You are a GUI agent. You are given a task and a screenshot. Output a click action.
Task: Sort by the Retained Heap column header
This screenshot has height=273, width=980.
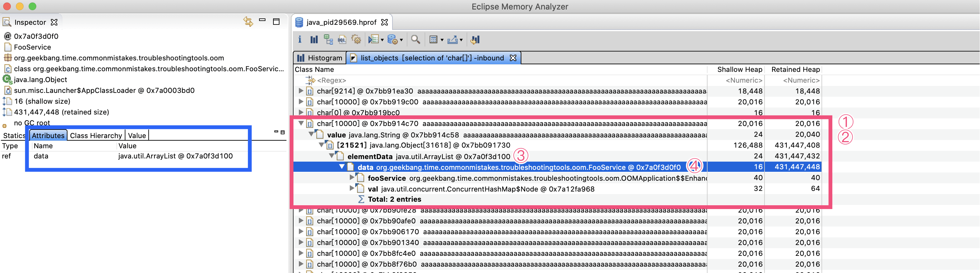point(795,69)
